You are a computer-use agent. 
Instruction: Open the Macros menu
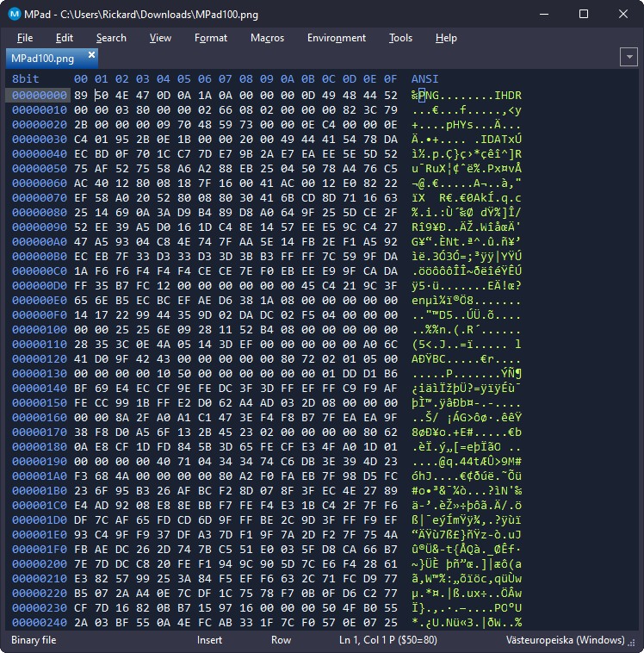coord(267,38)
